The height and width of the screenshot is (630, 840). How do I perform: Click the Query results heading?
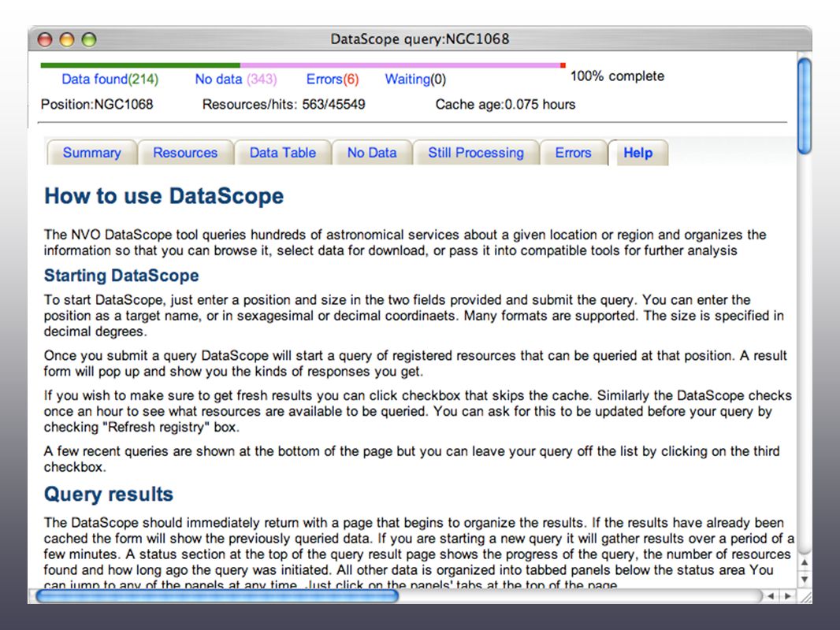tap(109, 494)
